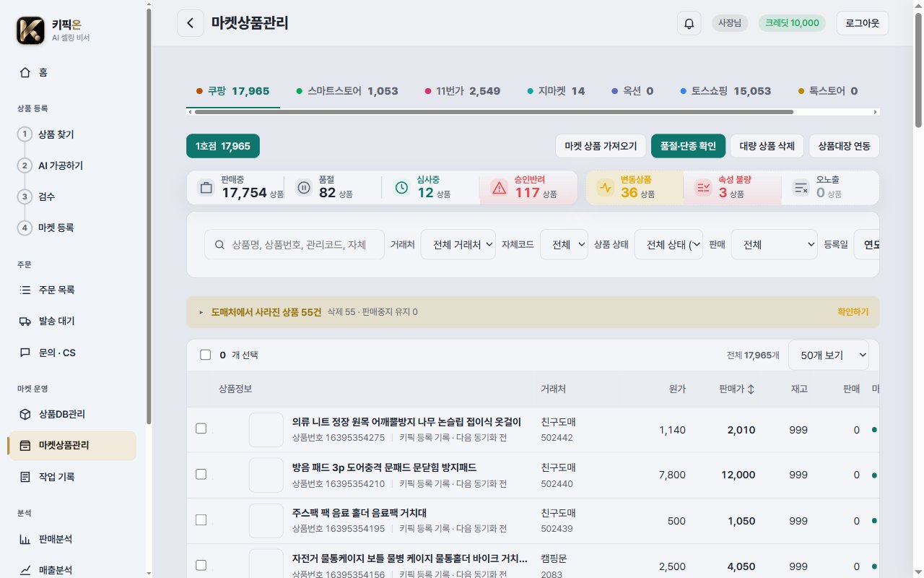Click the 발송 대기 truck icon
This screenshot has height=578, width=924.
pyautogui.click(x=25, y=322)
